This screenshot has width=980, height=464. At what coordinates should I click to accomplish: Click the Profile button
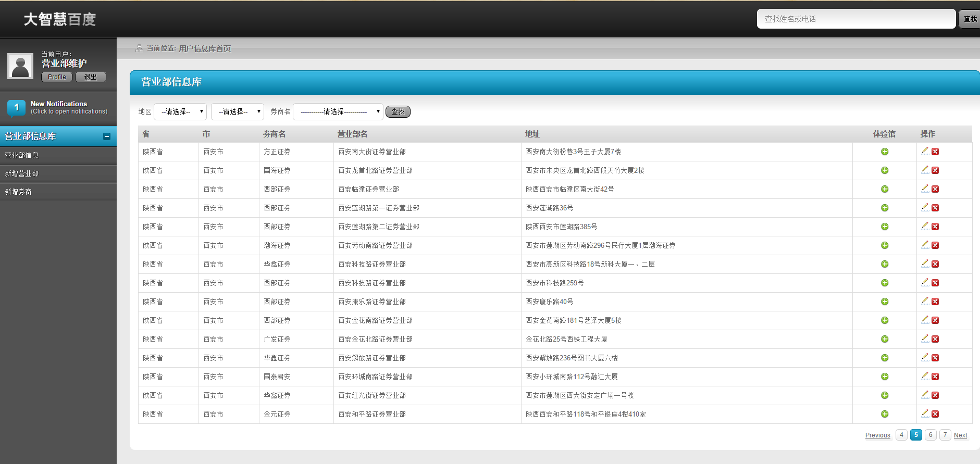(57, 77)
